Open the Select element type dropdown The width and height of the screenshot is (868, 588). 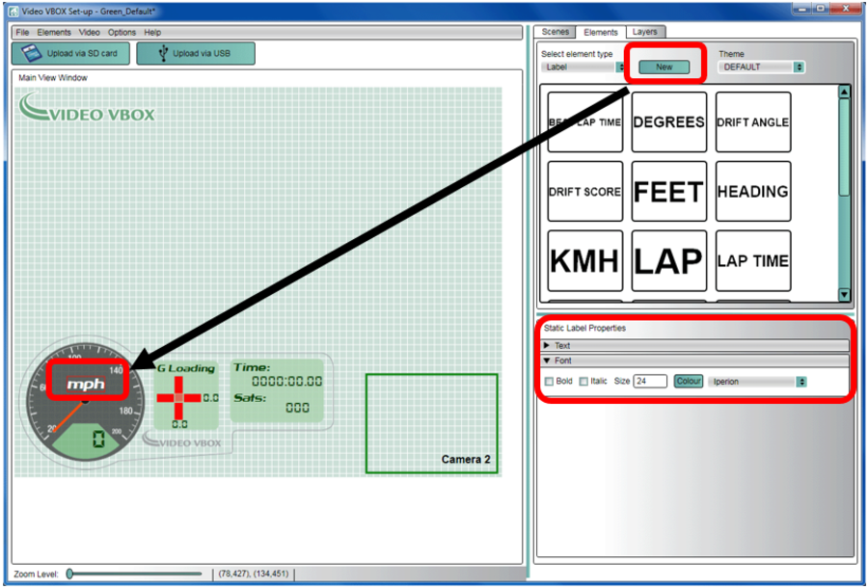[583, 67]
